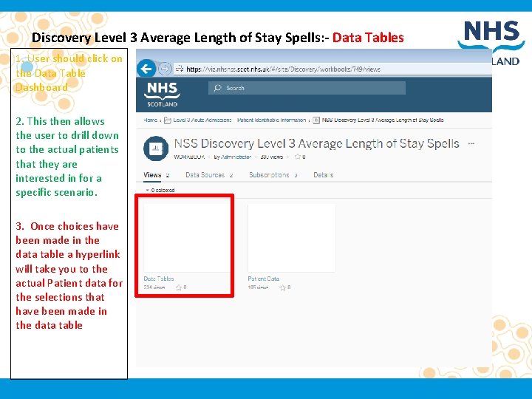Screen dimensions: 532x399
Task: Expand the 0 selected dropdown
Action: pos(160,191)
